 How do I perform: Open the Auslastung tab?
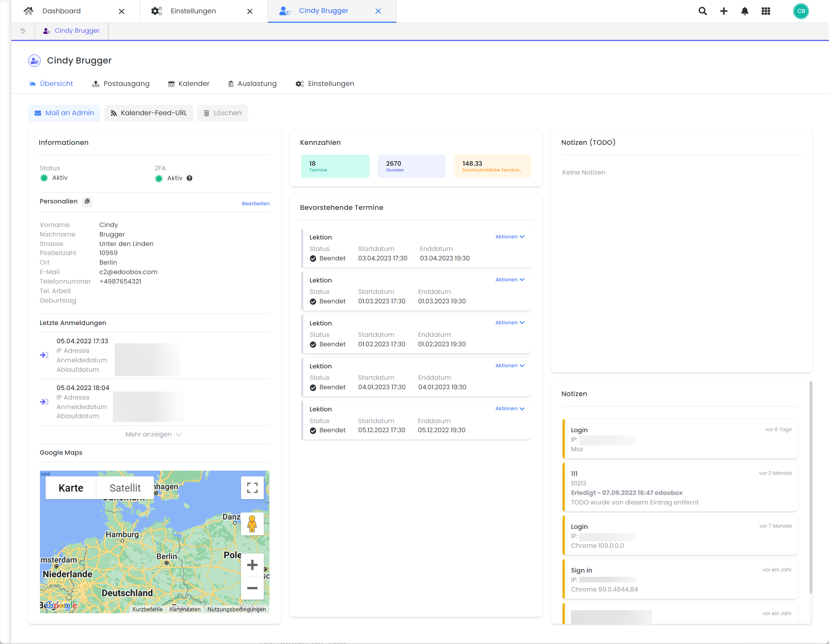(257, 83)
